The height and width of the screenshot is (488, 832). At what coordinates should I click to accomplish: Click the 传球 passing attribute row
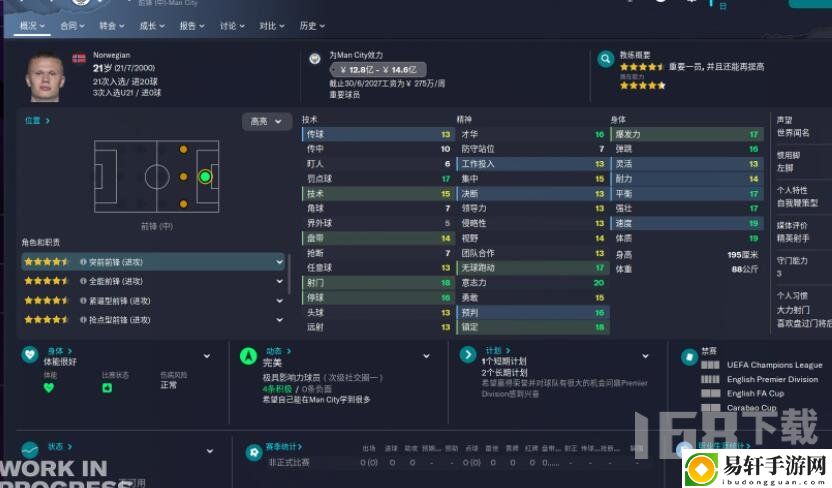pos(378,134)
